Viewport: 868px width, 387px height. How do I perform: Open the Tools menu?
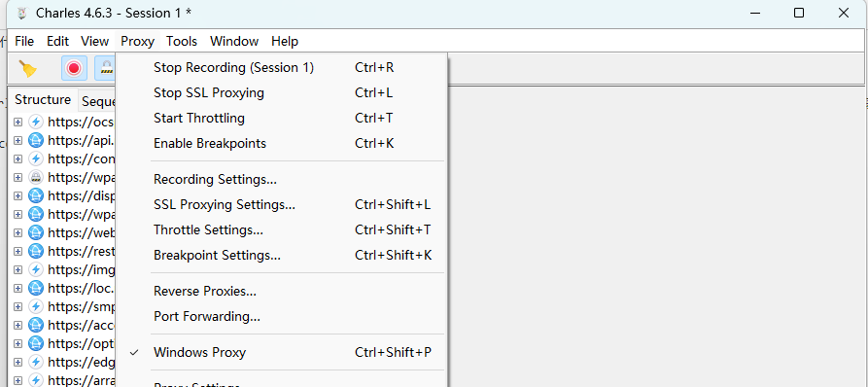[182, 42]
